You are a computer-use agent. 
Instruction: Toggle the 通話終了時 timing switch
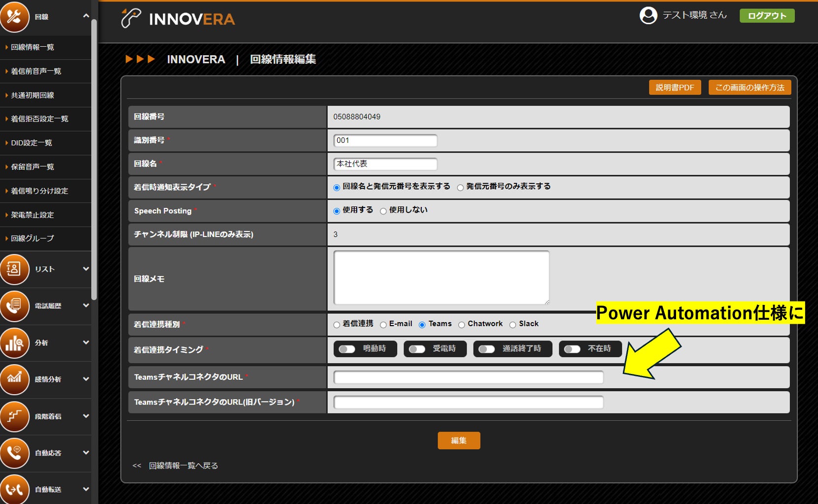coord(487,349)
